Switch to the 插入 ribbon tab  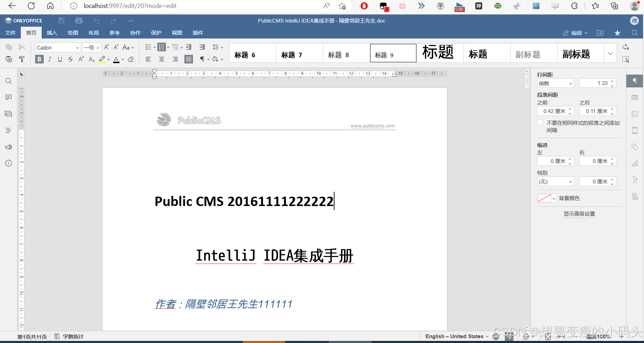point(51,33)
